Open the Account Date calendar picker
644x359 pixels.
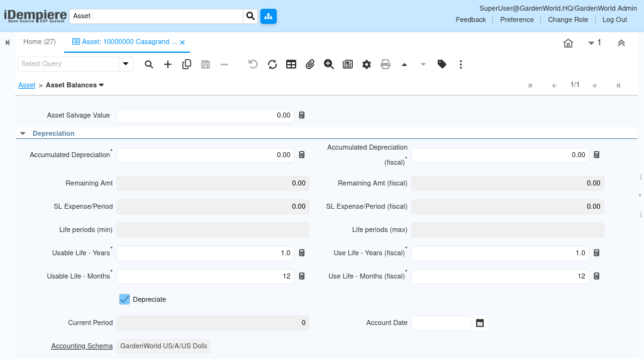(480, 323)
